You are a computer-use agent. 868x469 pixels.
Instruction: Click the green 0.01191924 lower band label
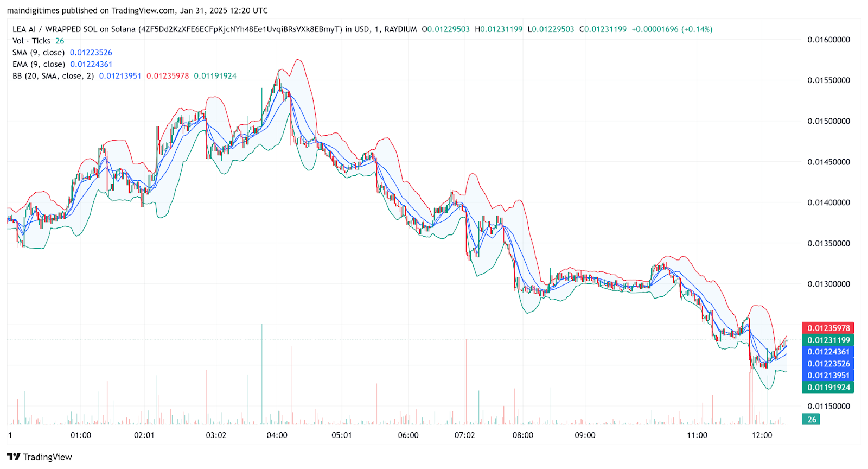click(x=828, y=387)
